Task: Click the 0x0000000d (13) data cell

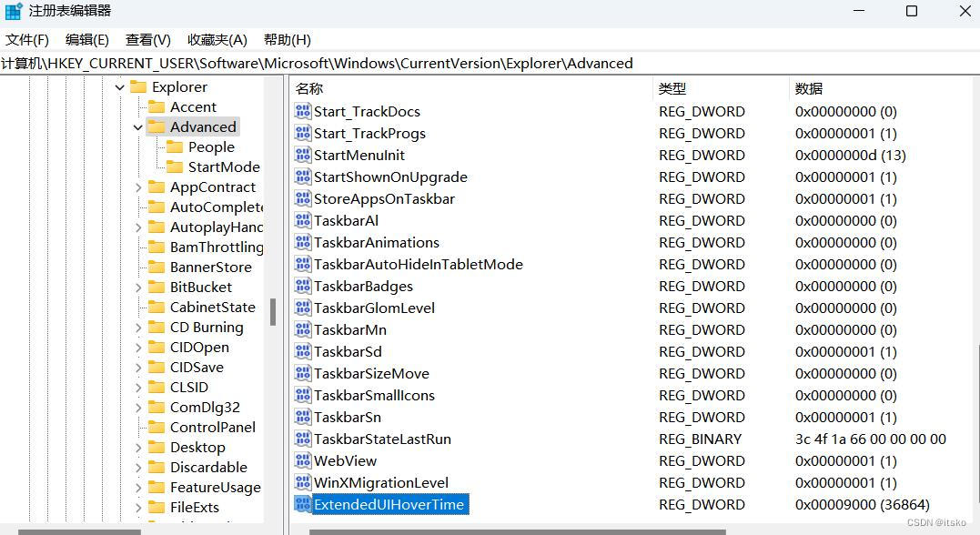Action: pos(850,155)
